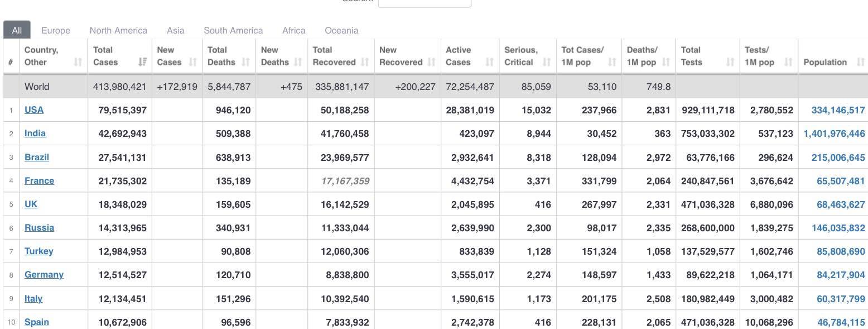Open India population 1,401,976,446 link
Screen dimensions: 868x329
[x=834, y=133]
